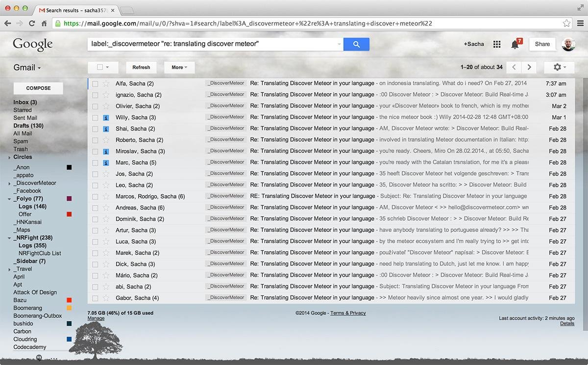Click the browser forward arrow
Image resolution: width=588 pixels, height=365 pixels.
[x=20, y=23]
